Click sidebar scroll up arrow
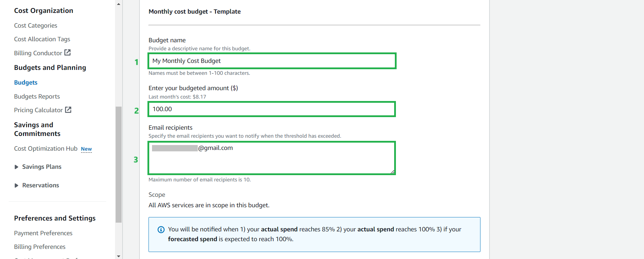Image resolution: width=644 pixels, height=259 pixels. [119, 4]
